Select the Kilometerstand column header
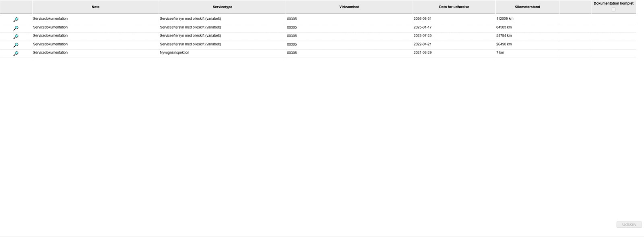644x237 pixels. click(x=527, y=7)
